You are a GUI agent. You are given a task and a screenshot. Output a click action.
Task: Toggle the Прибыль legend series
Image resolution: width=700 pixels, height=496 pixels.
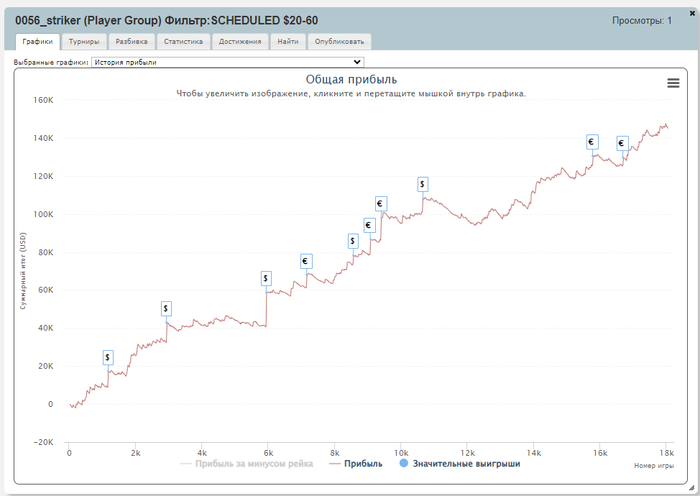(356, 464)
